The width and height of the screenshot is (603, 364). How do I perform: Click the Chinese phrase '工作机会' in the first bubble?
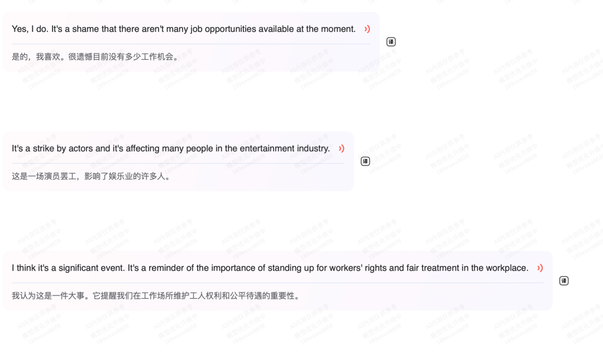coord(157,57)
